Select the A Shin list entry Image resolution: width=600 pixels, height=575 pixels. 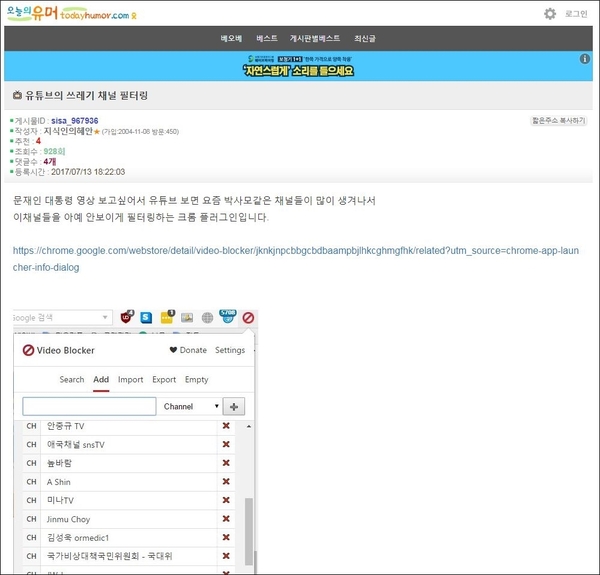click(129, 482)
